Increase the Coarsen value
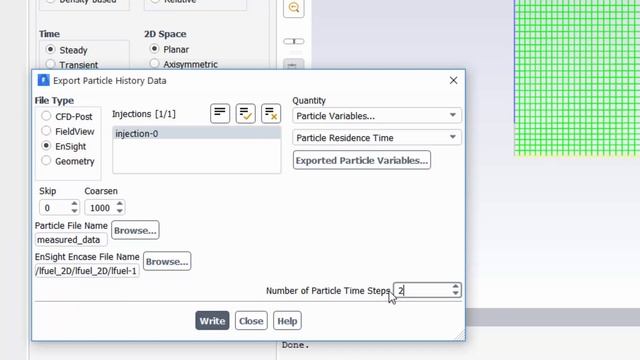Viewport: 640px width, 360px height. [x=120, y=203]
